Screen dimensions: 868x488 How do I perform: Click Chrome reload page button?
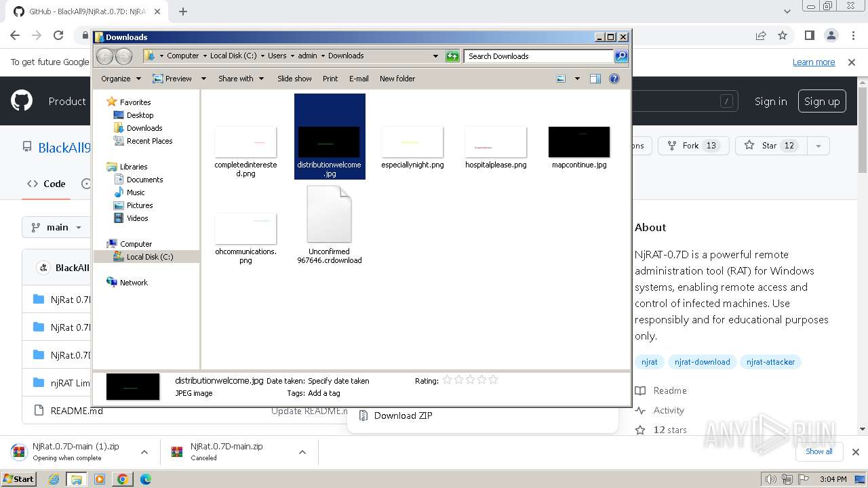pos(58,35)
